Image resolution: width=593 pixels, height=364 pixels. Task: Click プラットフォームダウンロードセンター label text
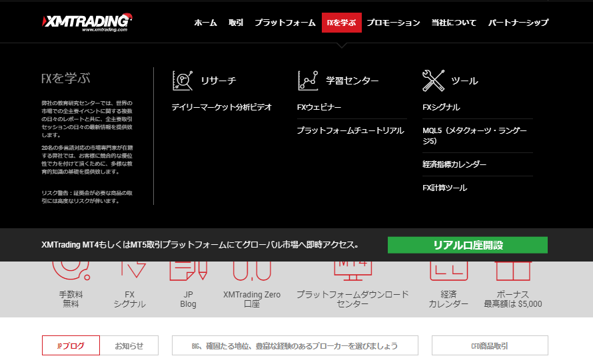click(352, 299)
